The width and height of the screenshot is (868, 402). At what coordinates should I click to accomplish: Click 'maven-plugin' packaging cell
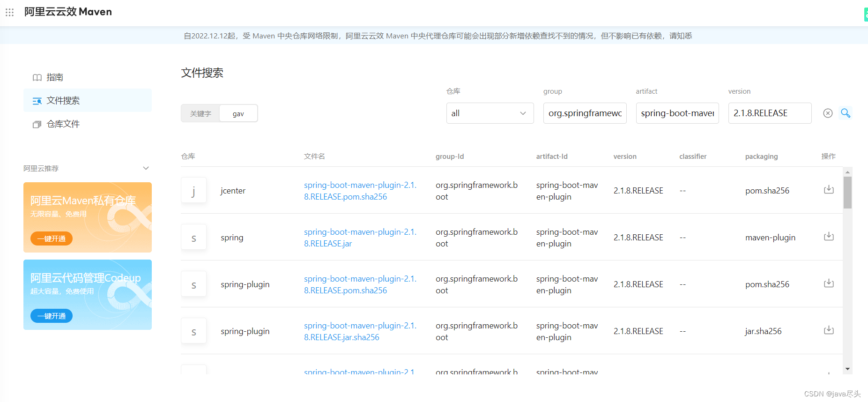click(770, 238)
